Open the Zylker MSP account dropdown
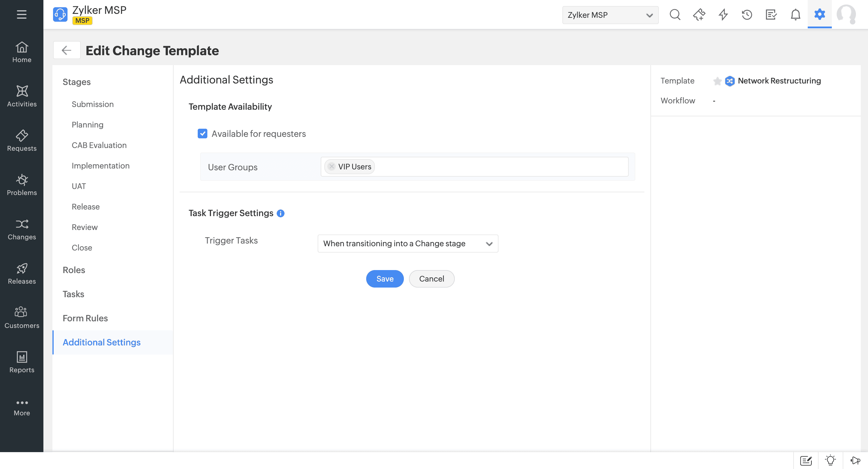Screen dimensions: 868x469 tap(610, 15)
